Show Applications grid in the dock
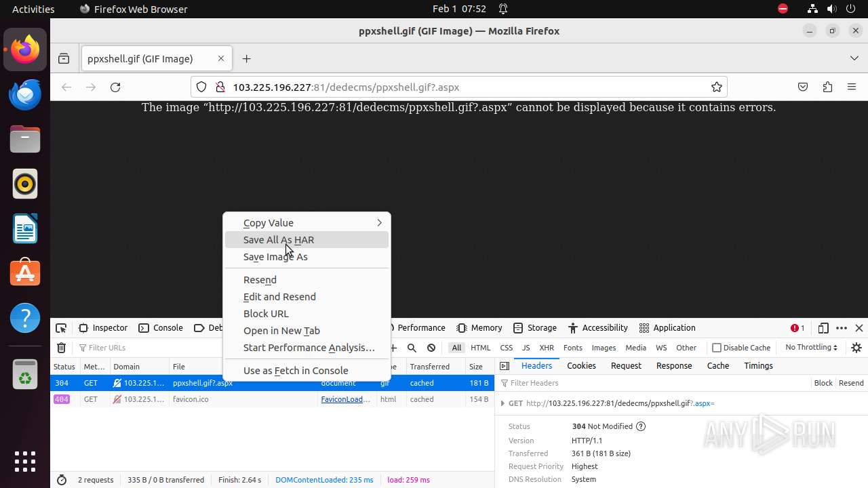 (25, 462)
